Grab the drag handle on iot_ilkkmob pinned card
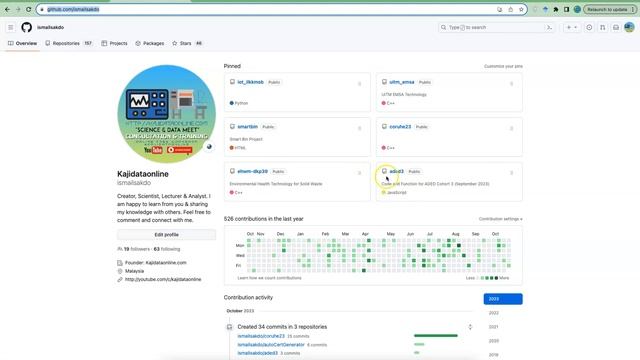Image resolution: width=640 pixels, height=360 pixels. point(360,84)
